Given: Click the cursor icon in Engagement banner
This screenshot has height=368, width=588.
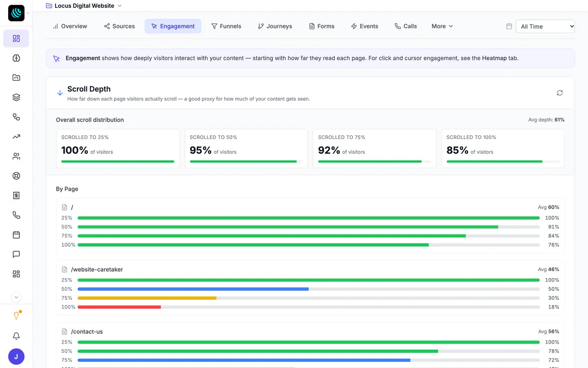Looking at the screenshot, I should pyautogui.click(x=57, y=59).
